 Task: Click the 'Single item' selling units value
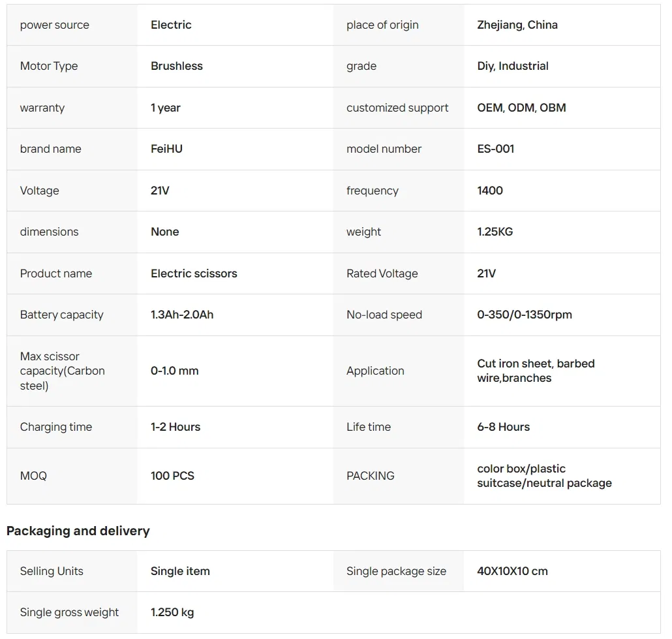[x=180, y=571]
